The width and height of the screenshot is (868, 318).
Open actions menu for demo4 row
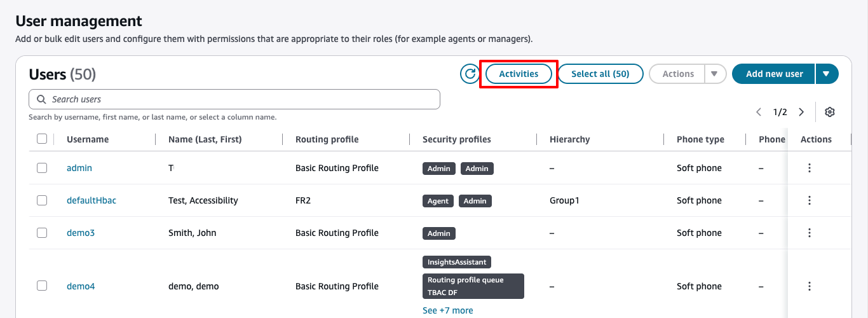810,286
